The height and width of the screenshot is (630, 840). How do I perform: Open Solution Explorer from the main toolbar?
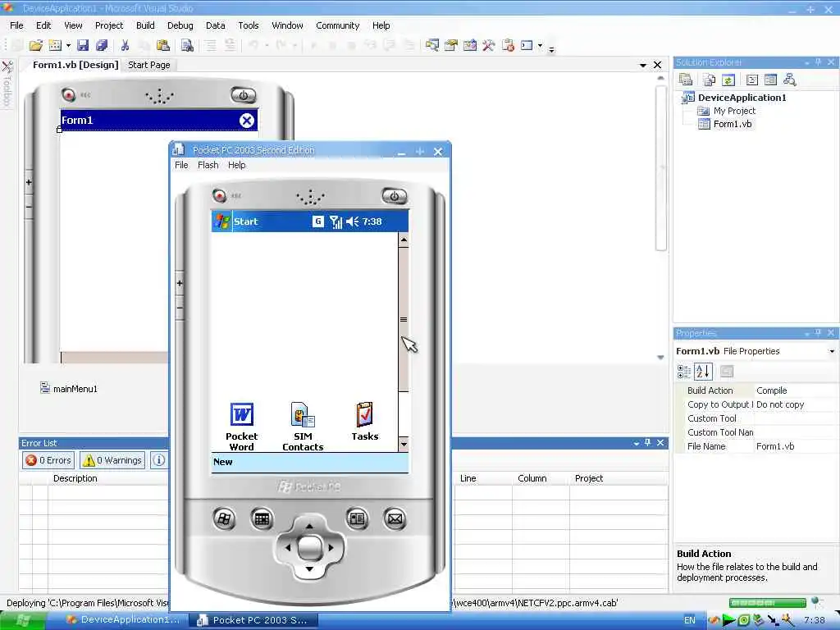[432, 46]
